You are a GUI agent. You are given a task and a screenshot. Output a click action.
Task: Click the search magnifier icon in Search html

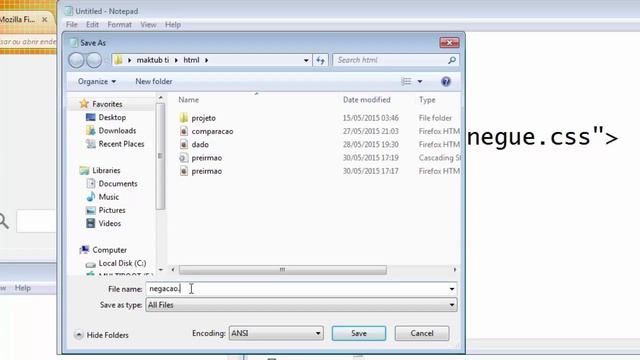451,60
